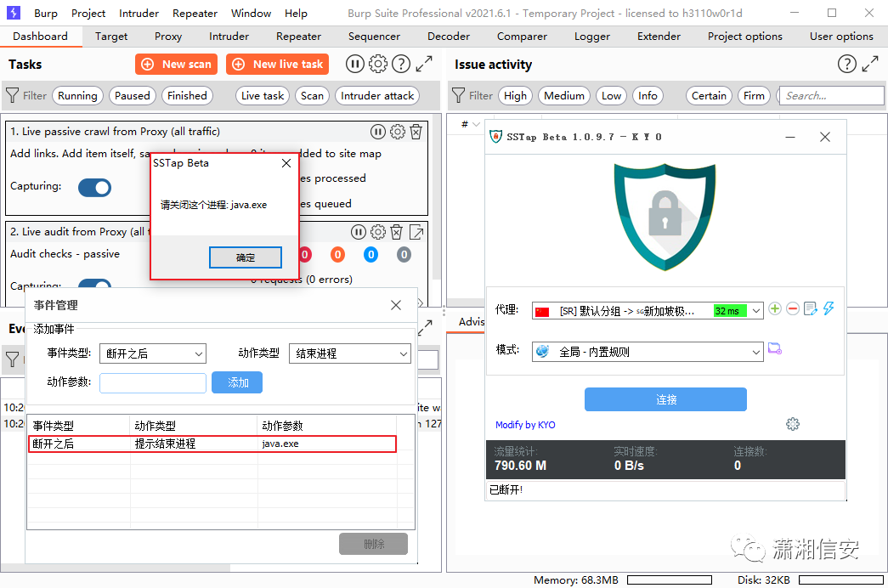This screenshot has height=588, width=888.
Task: Click the New scan button
Action: [x=176, y=64]
